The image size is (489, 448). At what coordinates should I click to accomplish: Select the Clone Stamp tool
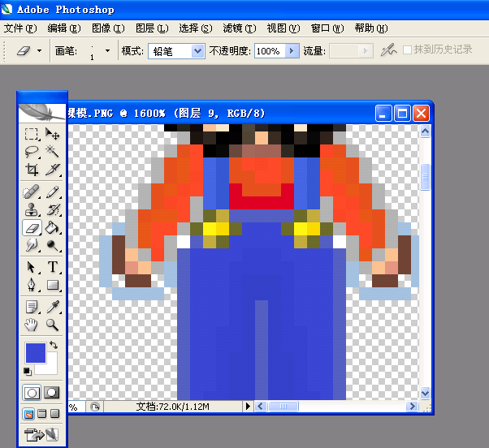(x=32, y=209)
